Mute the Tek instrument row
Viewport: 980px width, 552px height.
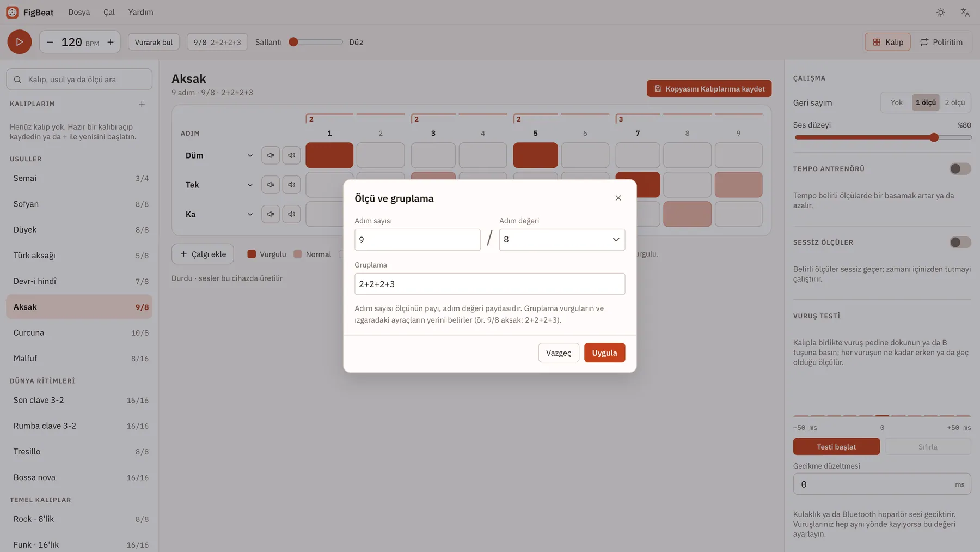coord(271,185)
